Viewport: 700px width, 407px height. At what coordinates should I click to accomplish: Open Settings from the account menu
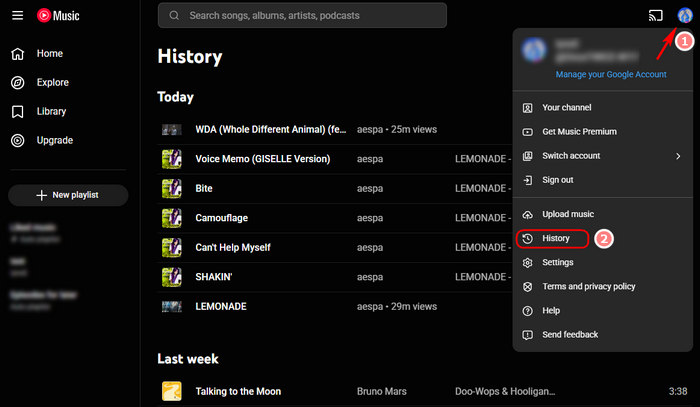tap(603, 262)
